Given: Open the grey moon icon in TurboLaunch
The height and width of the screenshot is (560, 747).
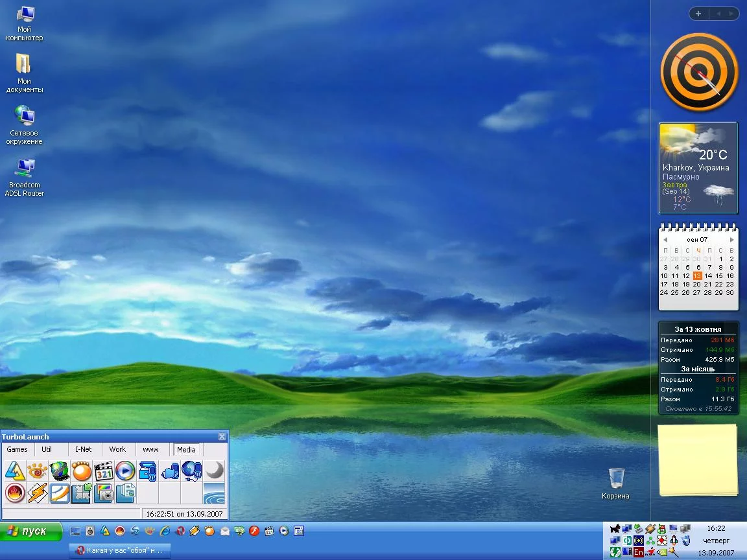Looking at the screenshot, I should (214, 471).
